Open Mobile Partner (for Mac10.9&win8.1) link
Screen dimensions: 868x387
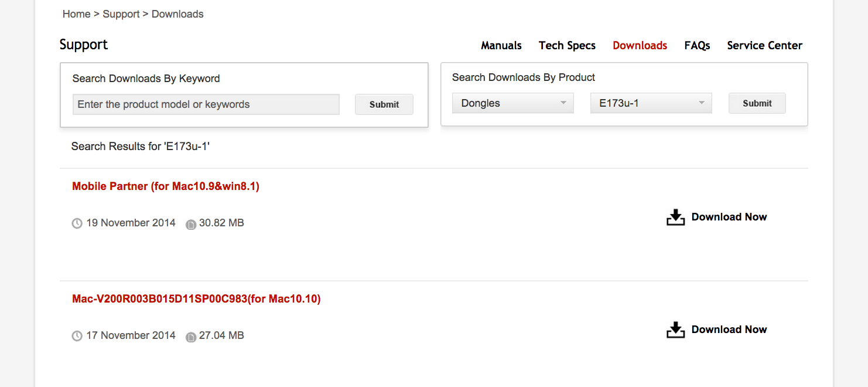(166, 186)
